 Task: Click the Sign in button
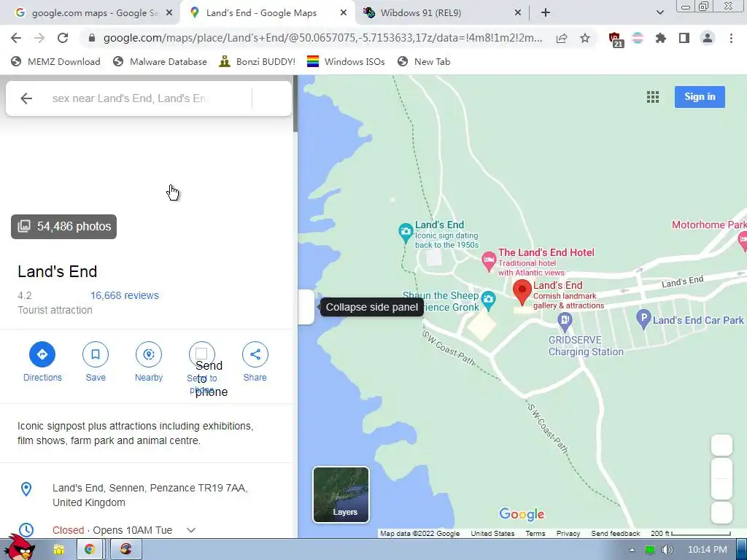coord(700,97)
